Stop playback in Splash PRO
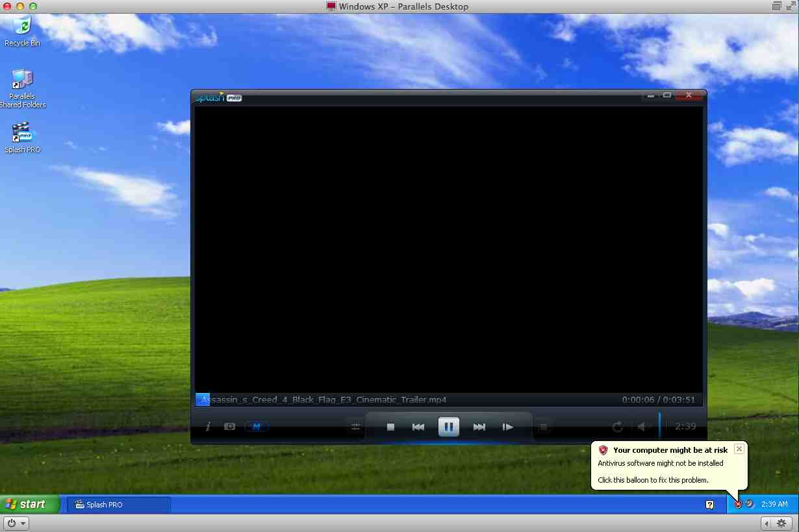The image size is (799, 532). pyautogui.click(x=390, y=427)
